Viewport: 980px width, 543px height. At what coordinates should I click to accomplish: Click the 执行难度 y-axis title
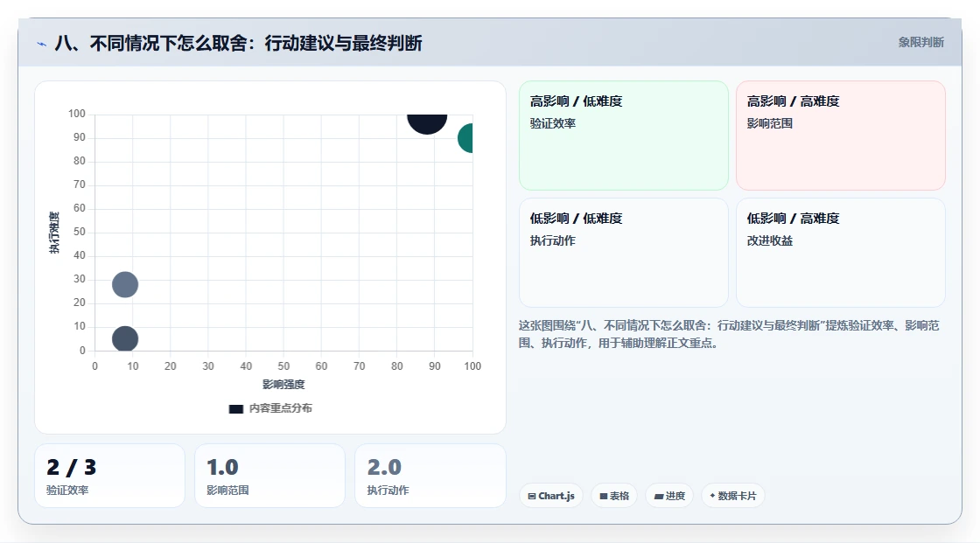[x=54, y=233]
